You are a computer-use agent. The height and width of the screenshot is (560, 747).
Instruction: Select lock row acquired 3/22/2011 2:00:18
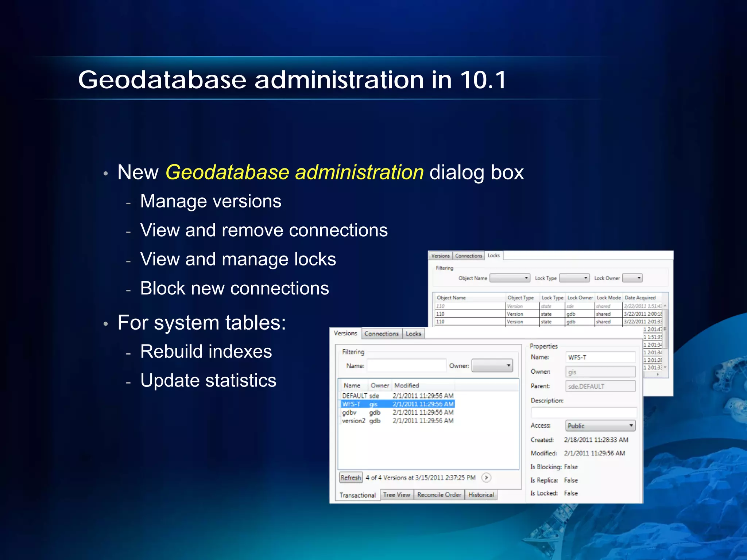(548, 314)
